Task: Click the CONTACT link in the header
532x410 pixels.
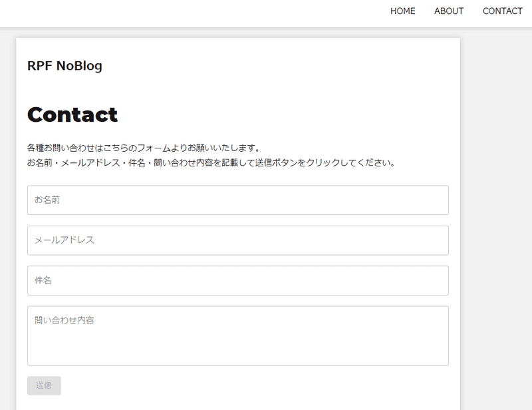Action: click(502, 11)
